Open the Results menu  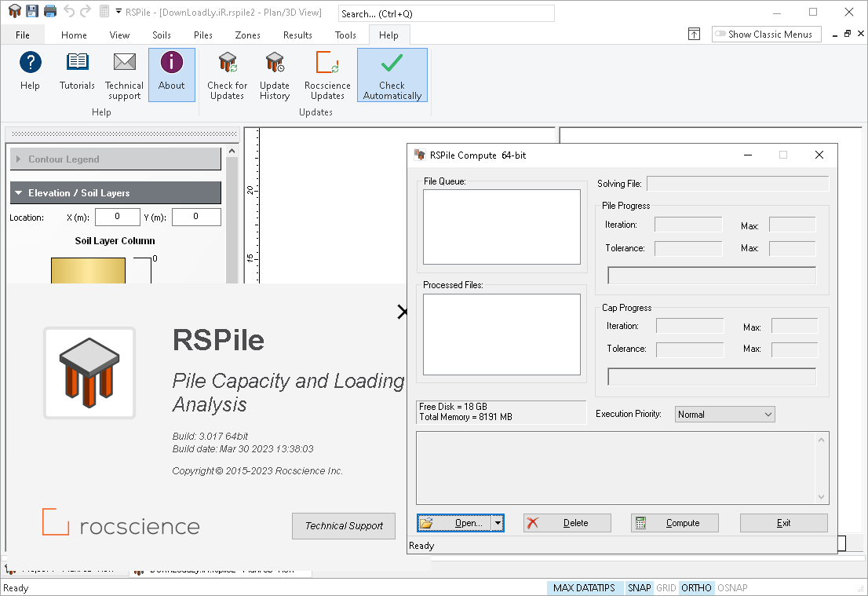click(x=297, y=35)
